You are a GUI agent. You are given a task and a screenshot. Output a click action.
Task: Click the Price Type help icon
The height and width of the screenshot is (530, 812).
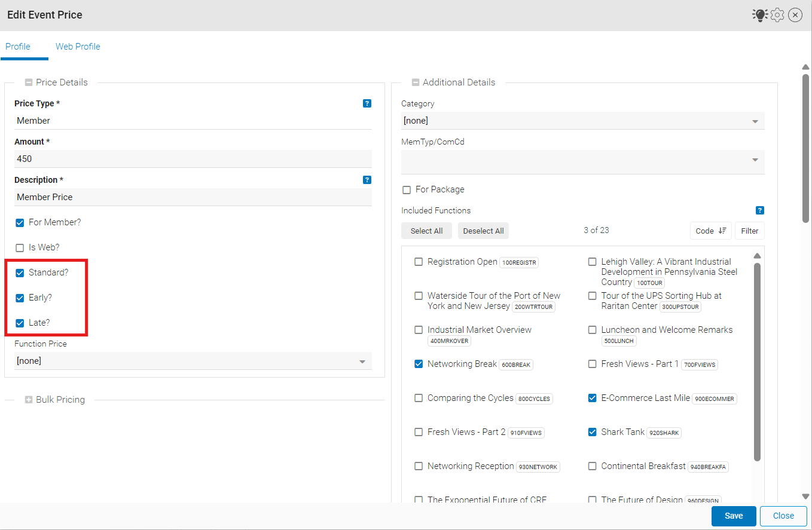pyautogui.click(x=367, y=103)
